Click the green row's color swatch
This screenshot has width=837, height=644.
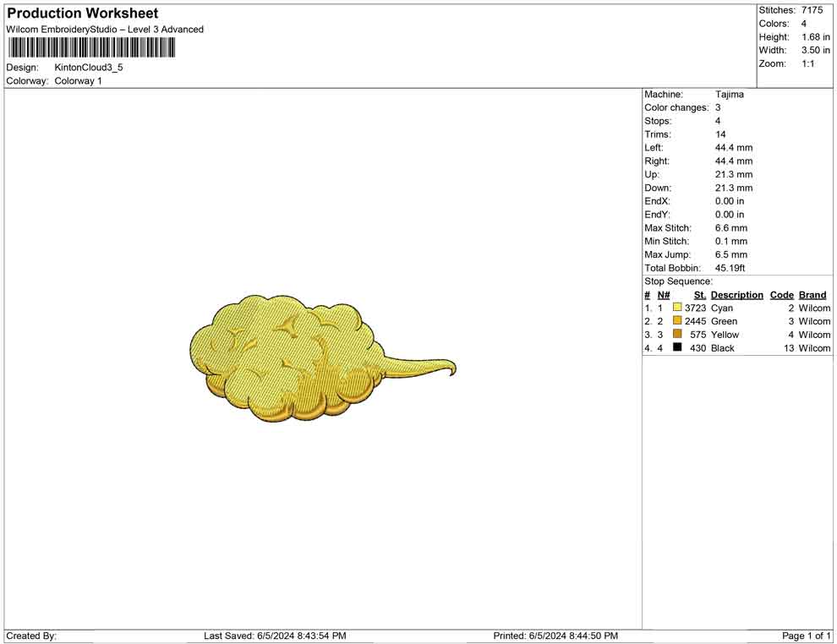click(677, 320)
